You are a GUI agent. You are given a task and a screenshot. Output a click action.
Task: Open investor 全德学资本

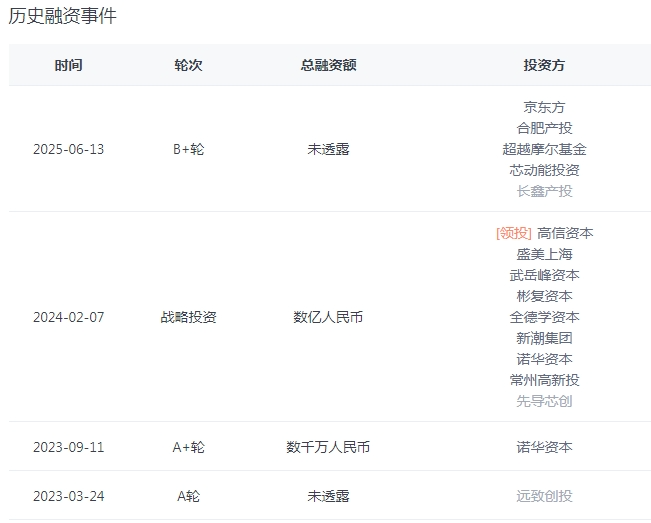pyautogui.click(x=544, y=317)
